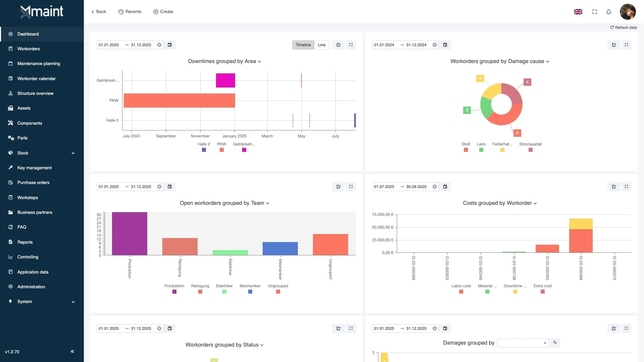The height and width of the screenshot is (362, 644).
Task: Collapse the sidebar with double-chevron icon
Action: click(72, 351)
